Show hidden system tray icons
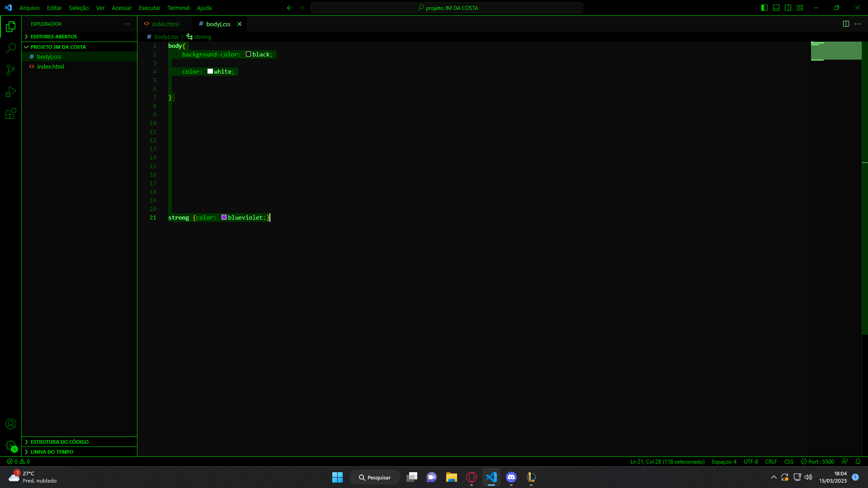 click(774, 477)
